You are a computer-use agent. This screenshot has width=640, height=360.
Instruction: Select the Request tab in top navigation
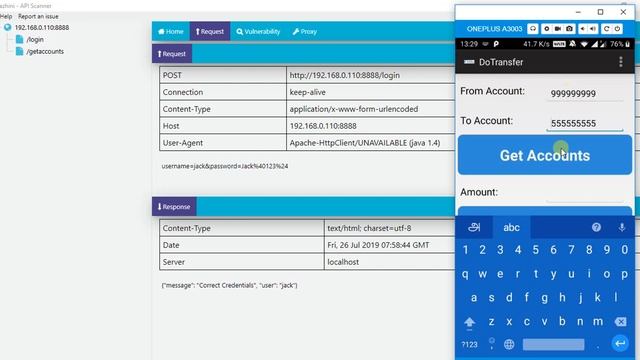pyautogui.click(x=210, y=31)
